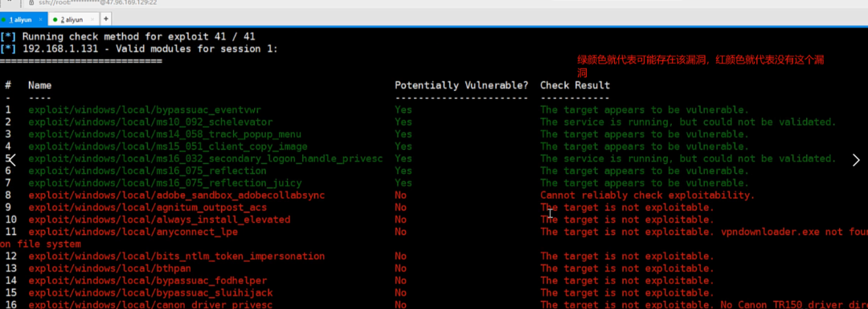
Task: Click "Yes" in the ms10_092_schelevator row
Action: (x=403, y=122)
